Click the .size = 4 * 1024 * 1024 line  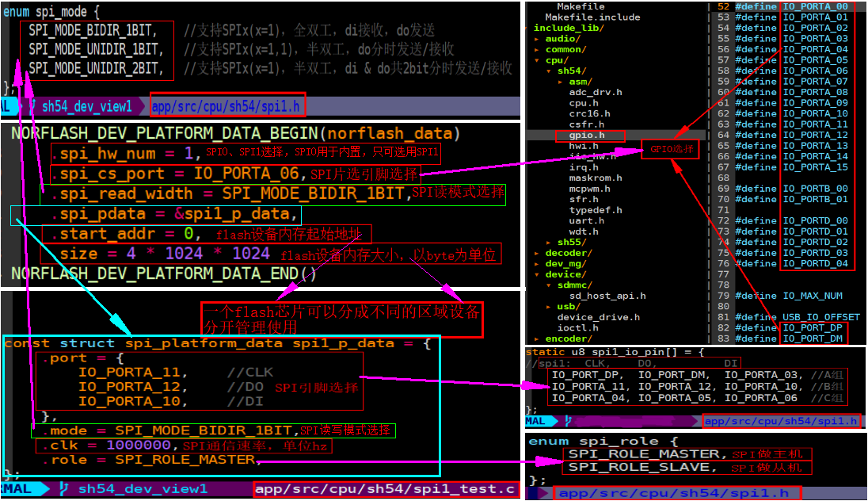coord(162,254)
